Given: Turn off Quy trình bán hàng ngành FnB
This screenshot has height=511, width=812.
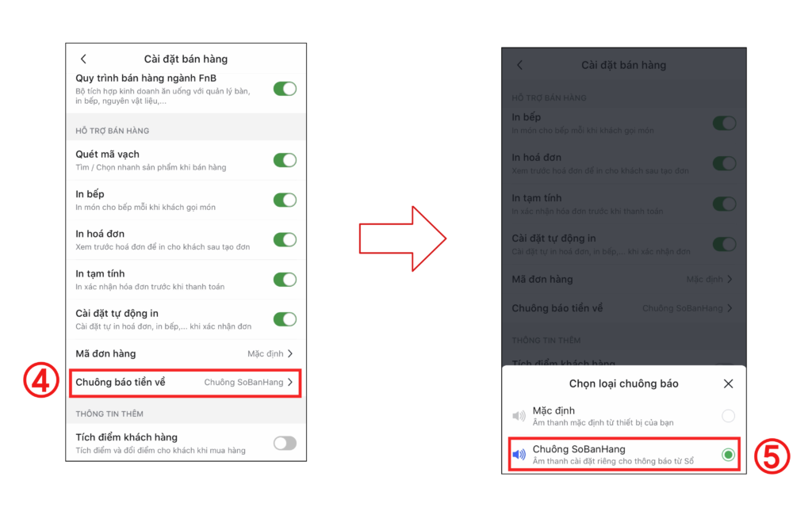Looking at the screenshot, I should point(285,89).
